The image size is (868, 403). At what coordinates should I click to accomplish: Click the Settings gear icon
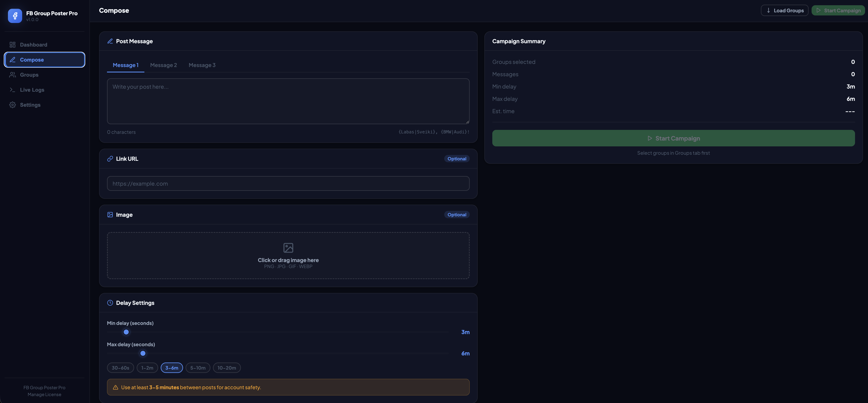click(x=13, y=105)
